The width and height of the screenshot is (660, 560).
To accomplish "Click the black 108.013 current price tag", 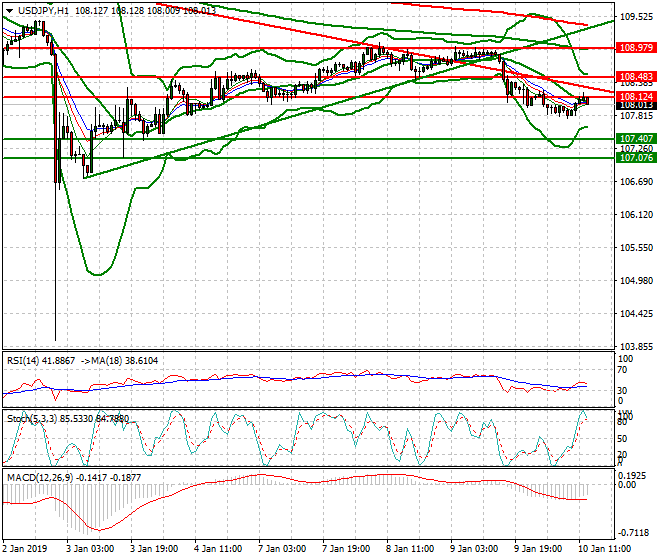I will coord(636,105).
